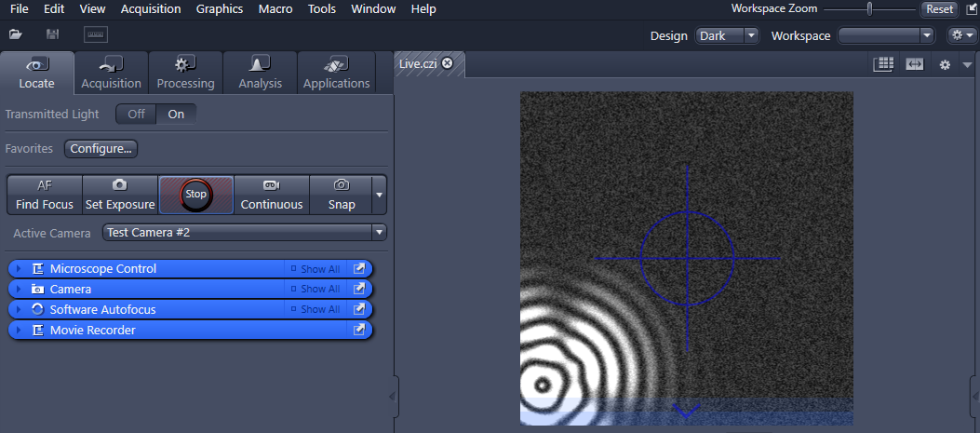
Task: Toggle Show All for Camera panel
Action: (315, 290)
